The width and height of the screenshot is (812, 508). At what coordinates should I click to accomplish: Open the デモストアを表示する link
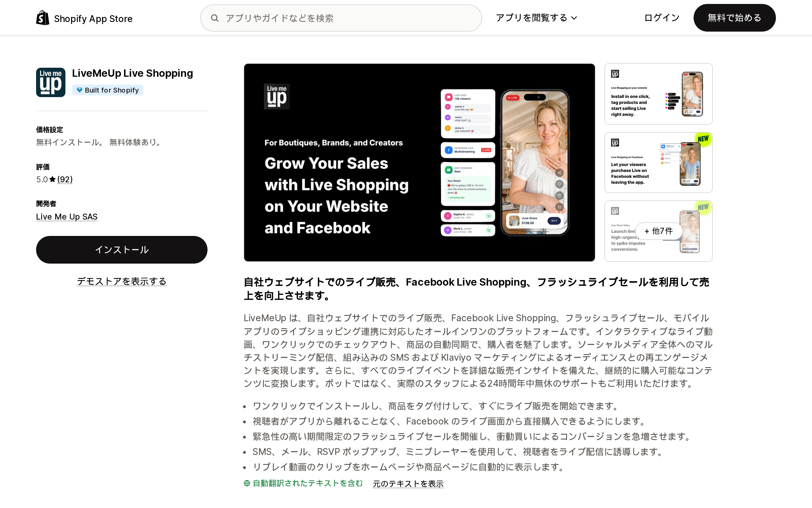coord(122,281)
